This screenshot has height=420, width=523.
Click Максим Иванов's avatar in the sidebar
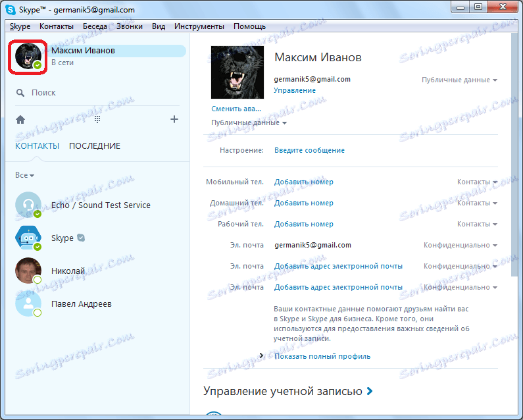tap(28, 57)
